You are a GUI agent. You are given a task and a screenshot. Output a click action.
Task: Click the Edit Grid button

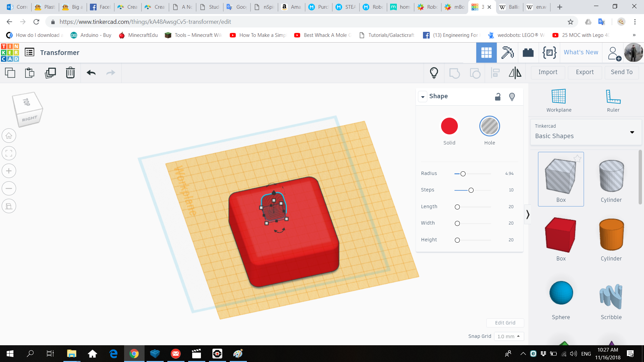point(505,323)
